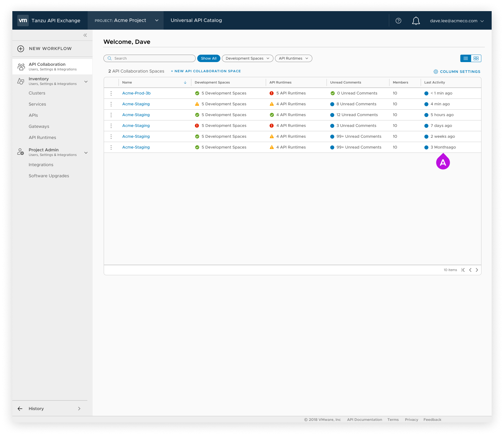The width and height of the screenshot is (504, 436).
Task: Open Acme-Staging link in 4 min ago row
Action: 136,104
